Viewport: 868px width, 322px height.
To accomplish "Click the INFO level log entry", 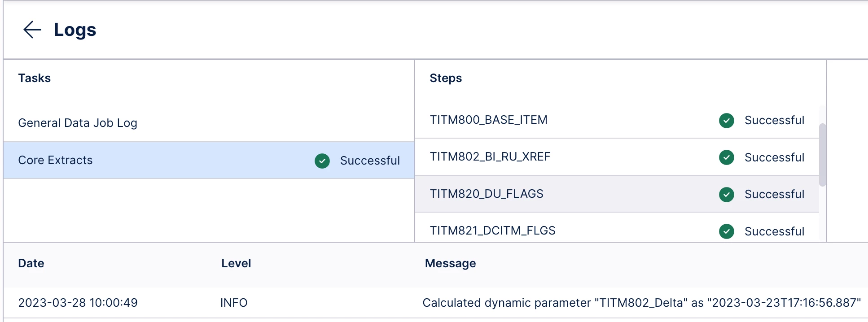I will pos(233,303).
